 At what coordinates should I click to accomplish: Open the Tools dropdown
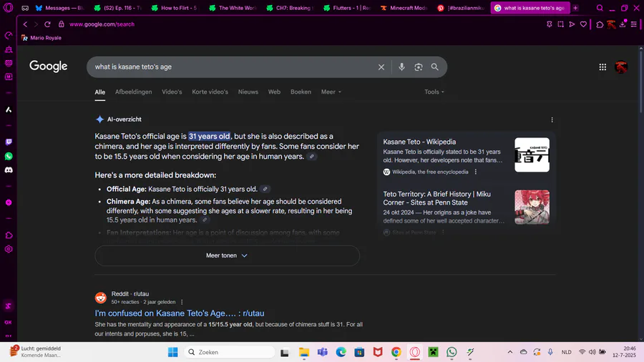[x=434, y=92]
